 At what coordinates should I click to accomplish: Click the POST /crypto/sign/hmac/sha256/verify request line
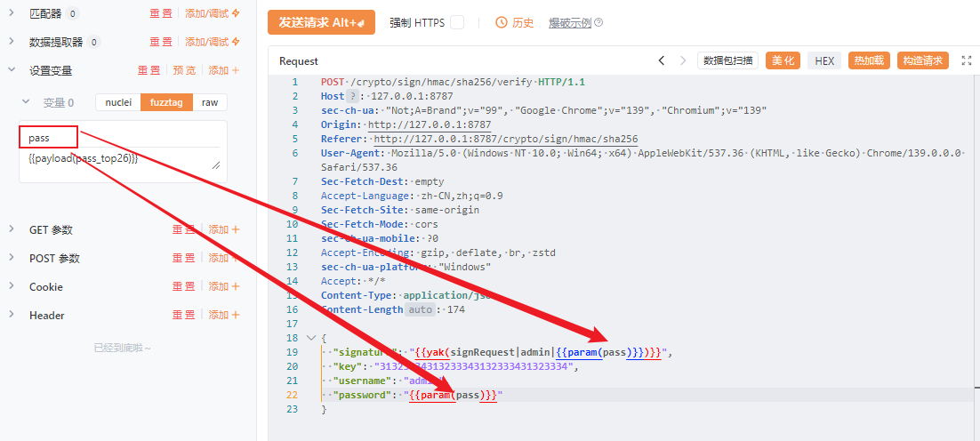[454, 82]
